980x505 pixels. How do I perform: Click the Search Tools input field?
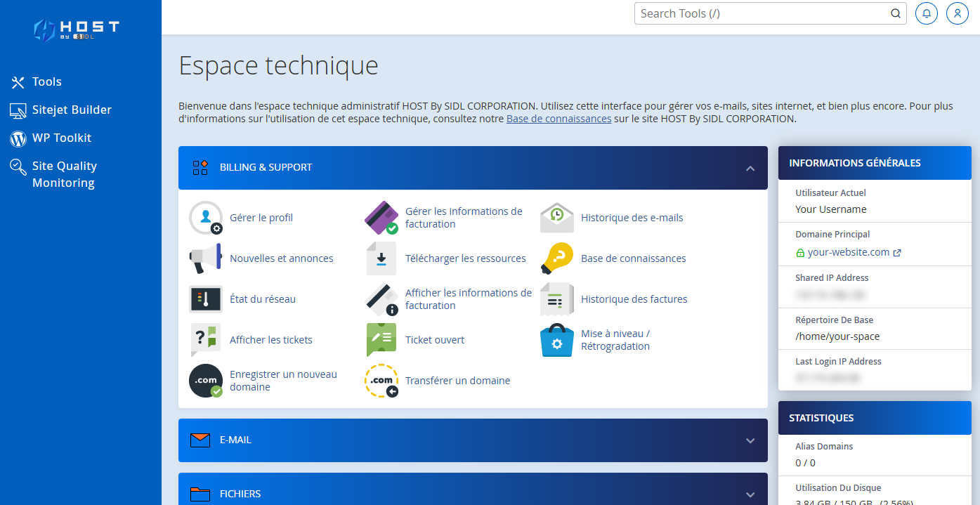[762, 13]
